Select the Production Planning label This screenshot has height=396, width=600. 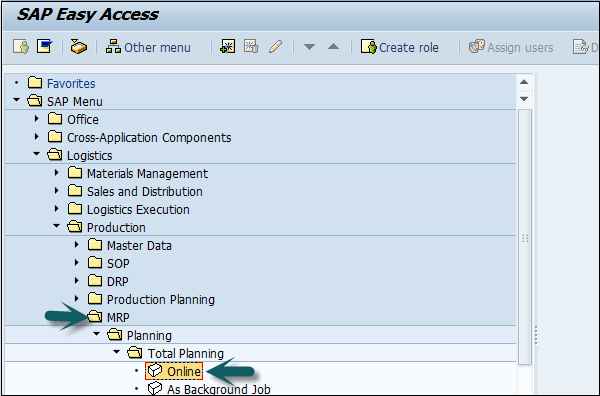pos(161,300)
